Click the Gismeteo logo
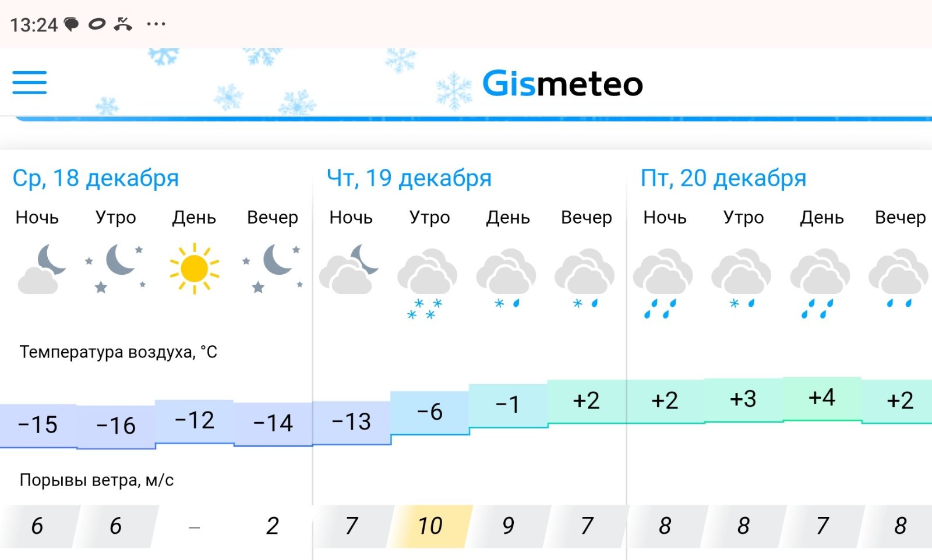Screen dimensions: 932x560 (562, 84)
